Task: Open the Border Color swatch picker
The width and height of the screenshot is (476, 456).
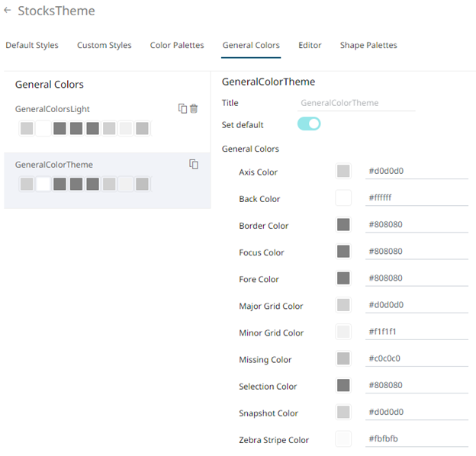Action: 343,225
